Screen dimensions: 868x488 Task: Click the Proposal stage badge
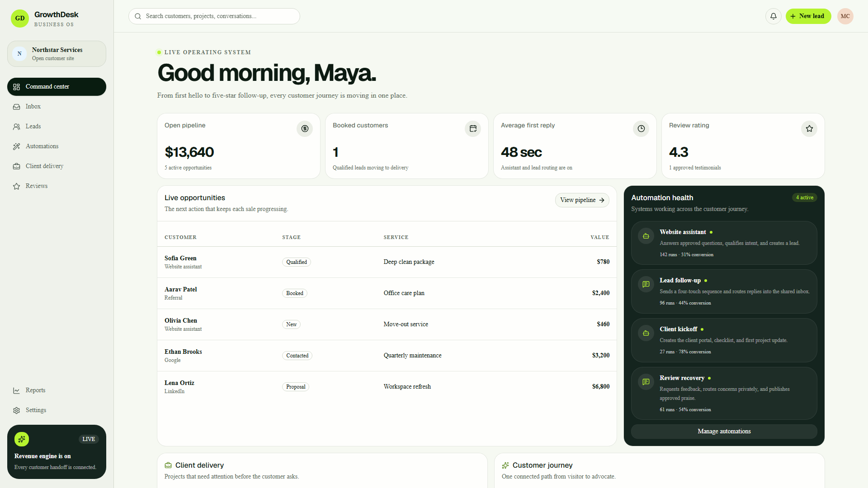(x=296, y=387)
